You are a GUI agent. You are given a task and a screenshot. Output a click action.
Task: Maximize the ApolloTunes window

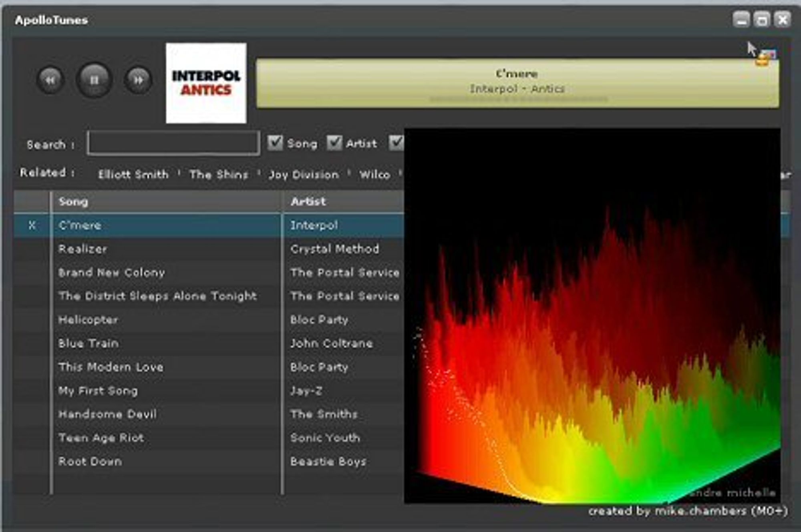762,19
